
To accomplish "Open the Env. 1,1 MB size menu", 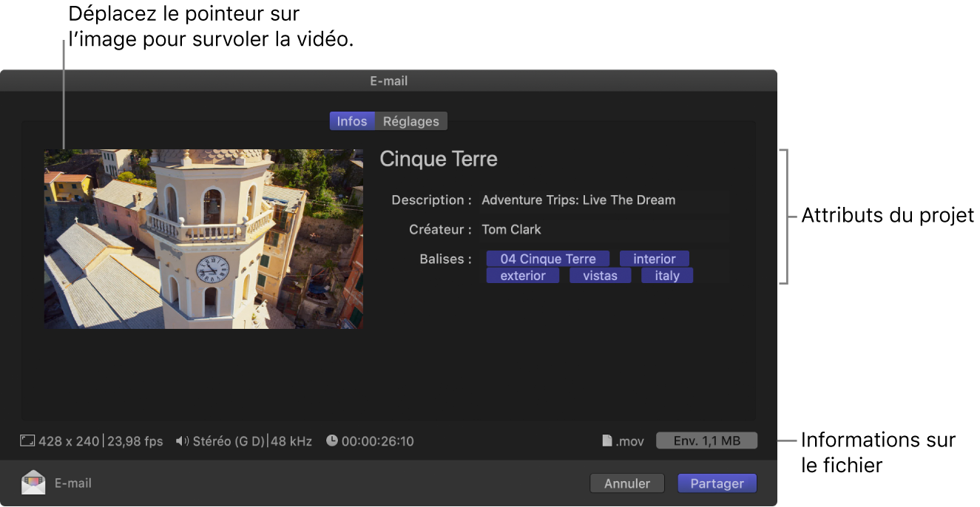I will pyautogui.click(x=706, y=440).
